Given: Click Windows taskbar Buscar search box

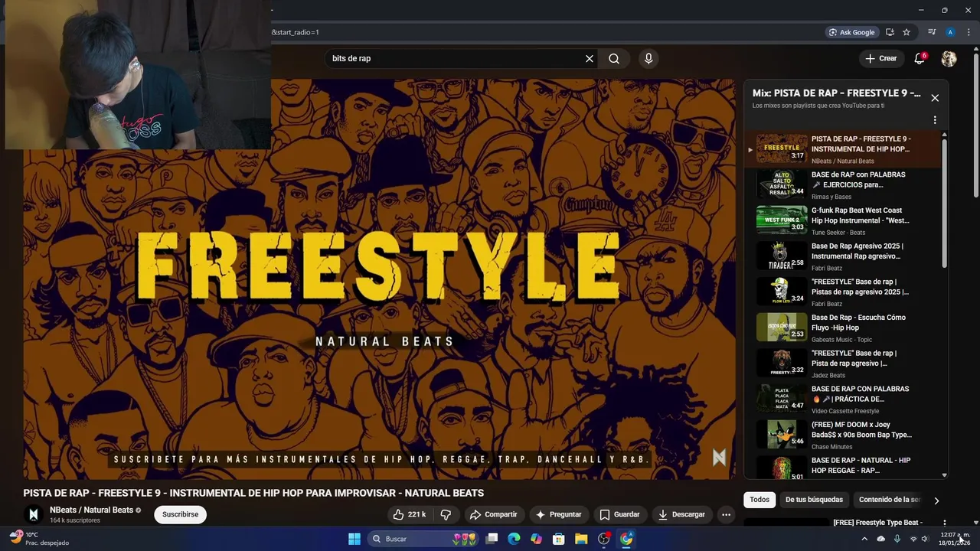Looking at the screenshot, I should click(x=422, y=539).
